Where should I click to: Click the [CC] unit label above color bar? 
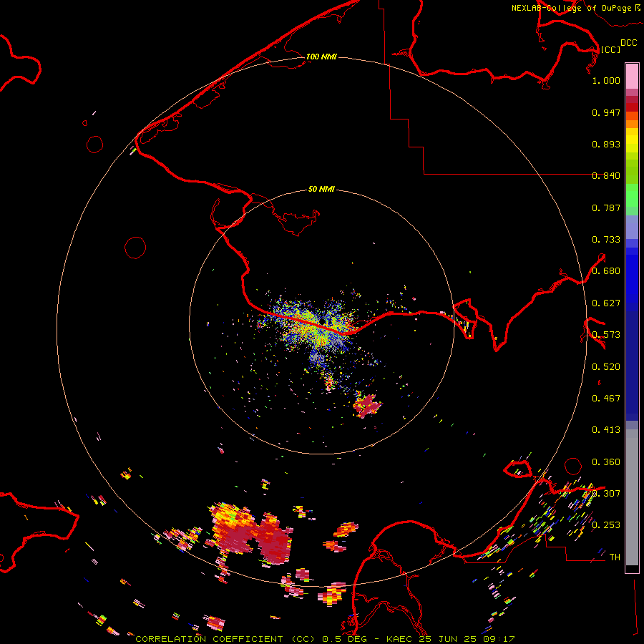pos(610,49)
